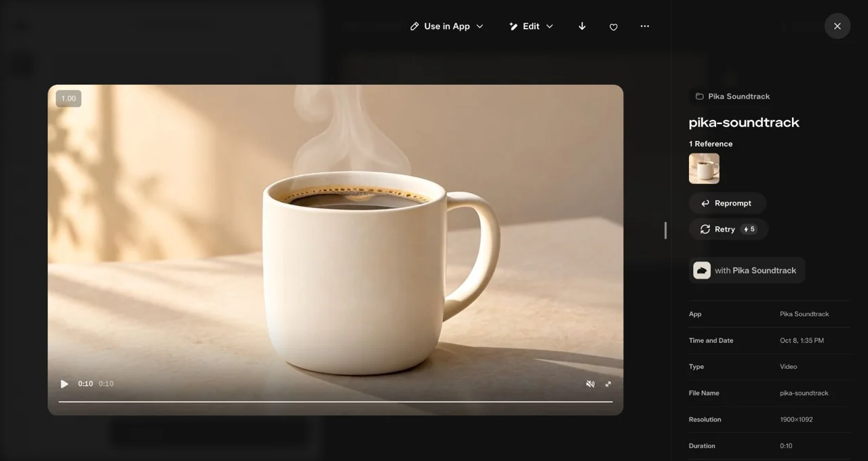Image resolution: width=868 pixels, height=461 pixels.
Task: Click the Video type value
Action: 788,367
